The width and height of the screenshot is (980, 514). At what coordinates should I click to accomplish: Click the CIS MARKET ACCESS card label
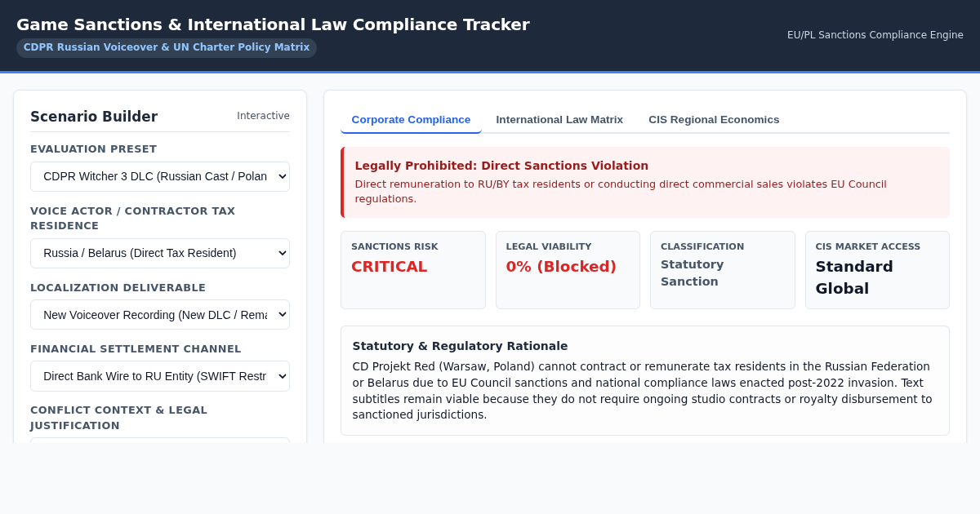coord(868,246)
